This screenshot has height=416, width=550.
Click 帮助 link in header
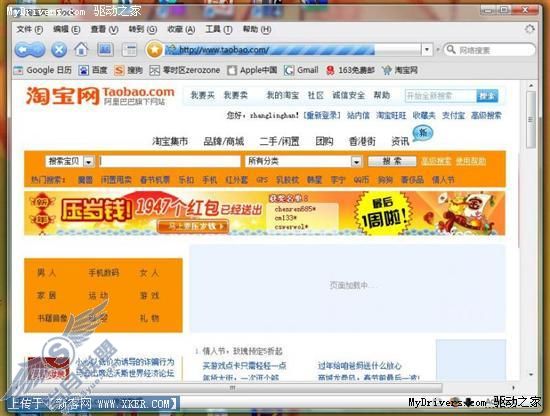pos(382,95)
